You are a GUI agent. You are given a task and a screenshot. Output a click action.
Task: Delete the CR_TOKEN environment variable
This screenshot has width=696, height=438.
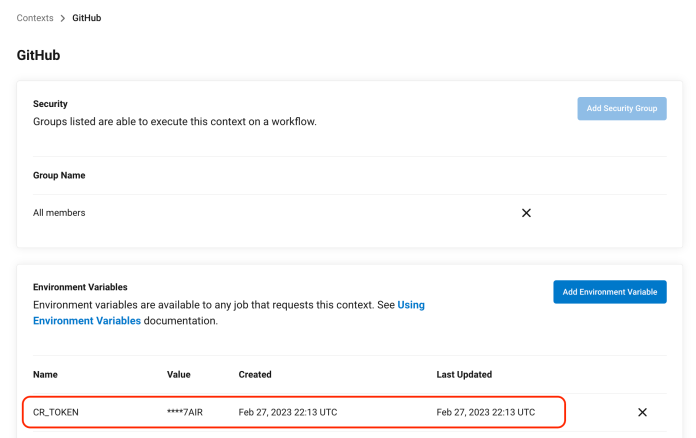[x=642, y=412]
